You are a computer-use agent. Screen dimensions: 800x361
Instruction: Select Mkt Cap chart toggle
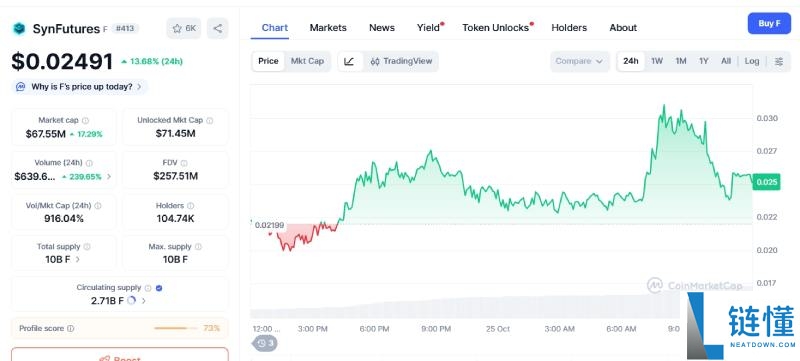307,61
